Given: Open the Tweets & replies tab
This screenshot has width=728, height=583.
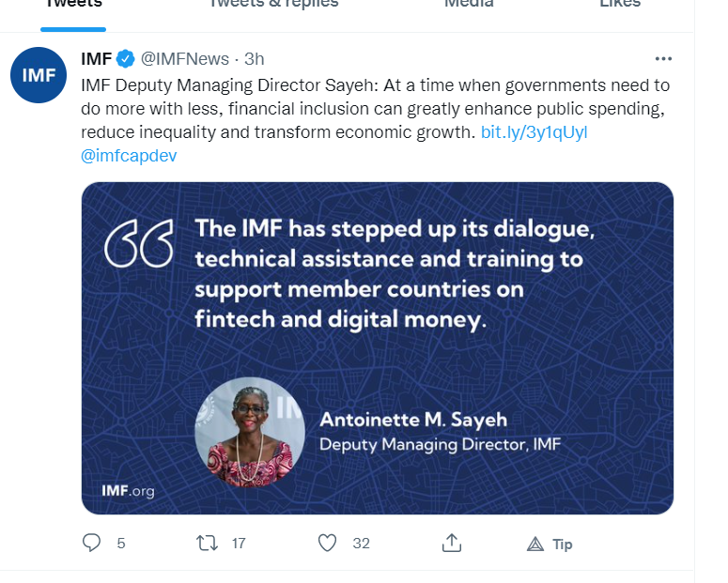Looking at the screenshot, I should point(272,4).
